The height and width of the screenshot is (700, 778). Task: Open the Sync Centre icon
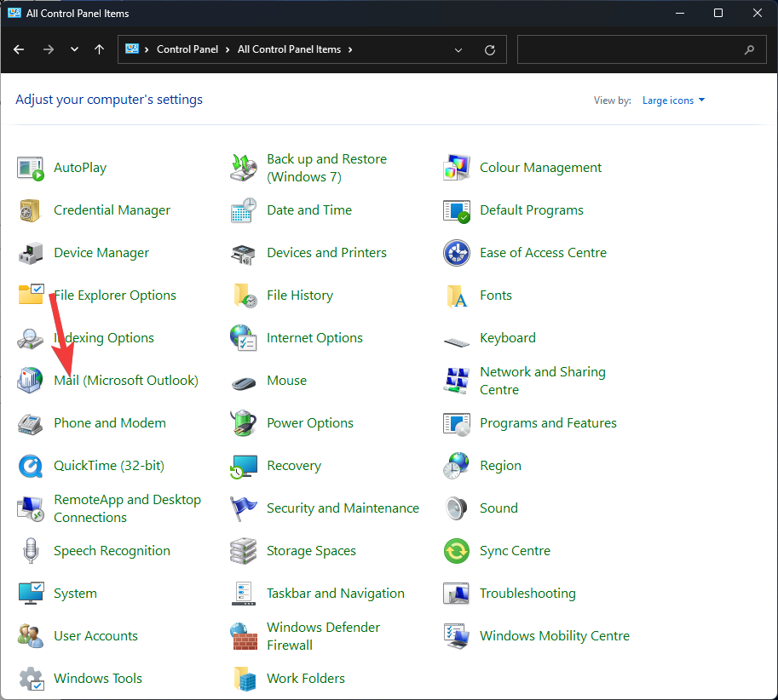tap(457, 551)
